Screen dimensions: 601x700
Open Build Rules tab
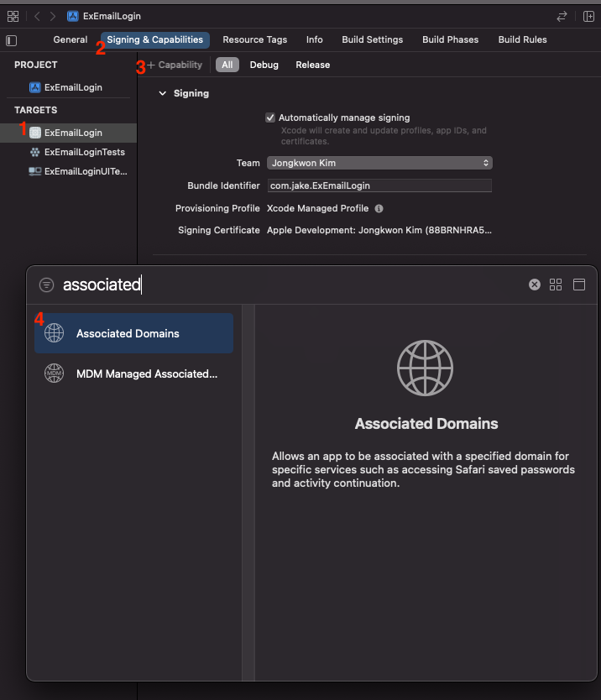click(522, 39)
